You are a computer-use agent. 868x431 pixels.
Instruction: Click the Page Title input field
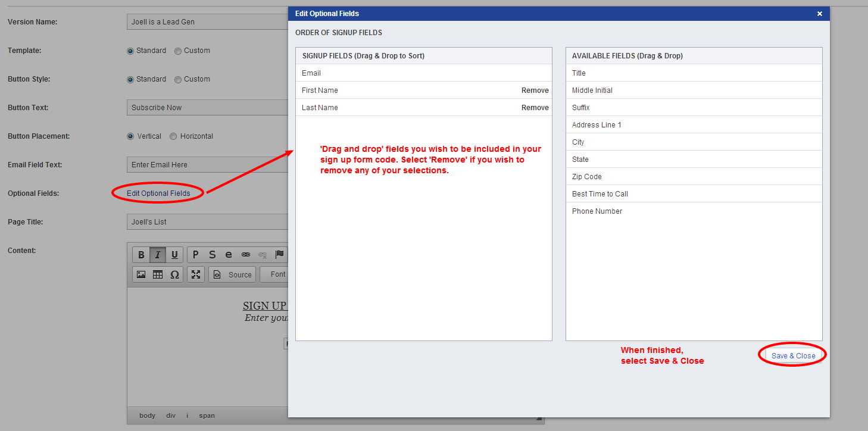click(x=208, y=222)
